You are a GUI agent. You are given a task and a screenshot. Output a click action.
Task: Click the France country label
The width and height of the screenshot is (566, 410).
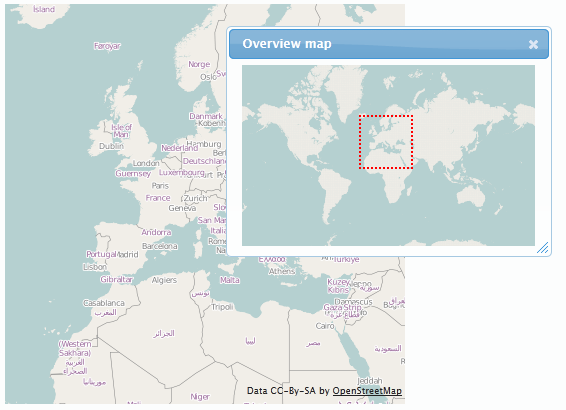click(x=158, y=198)
